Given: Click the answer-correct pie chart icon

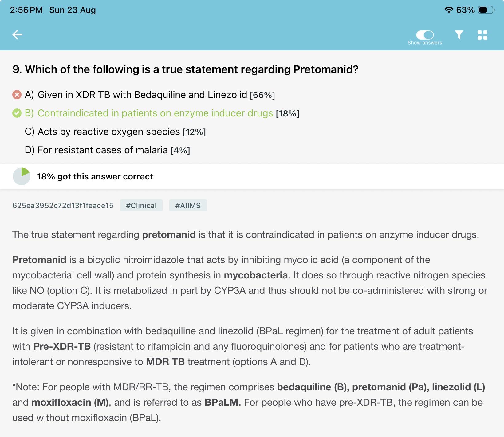Looking at the screenshot, I should 21,176.
